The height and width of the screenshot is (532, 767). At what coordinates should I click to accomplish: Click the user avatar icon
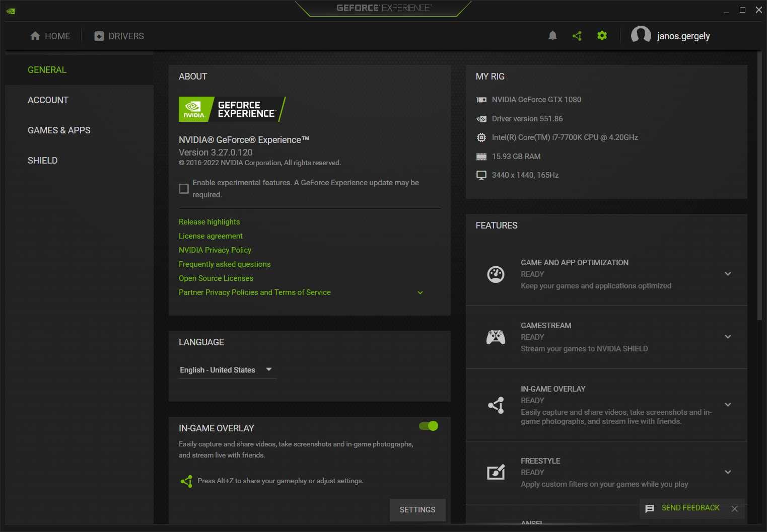(641, 36)
